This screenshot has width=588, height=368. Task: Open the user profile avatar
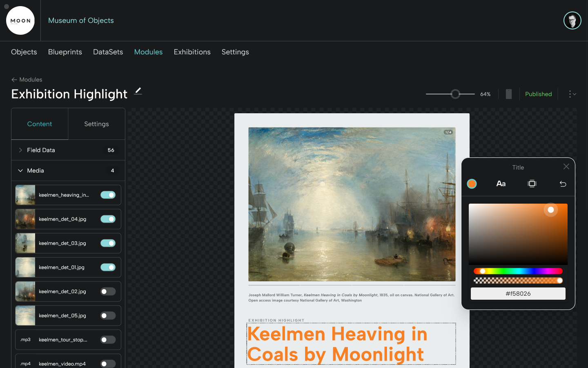572,20
